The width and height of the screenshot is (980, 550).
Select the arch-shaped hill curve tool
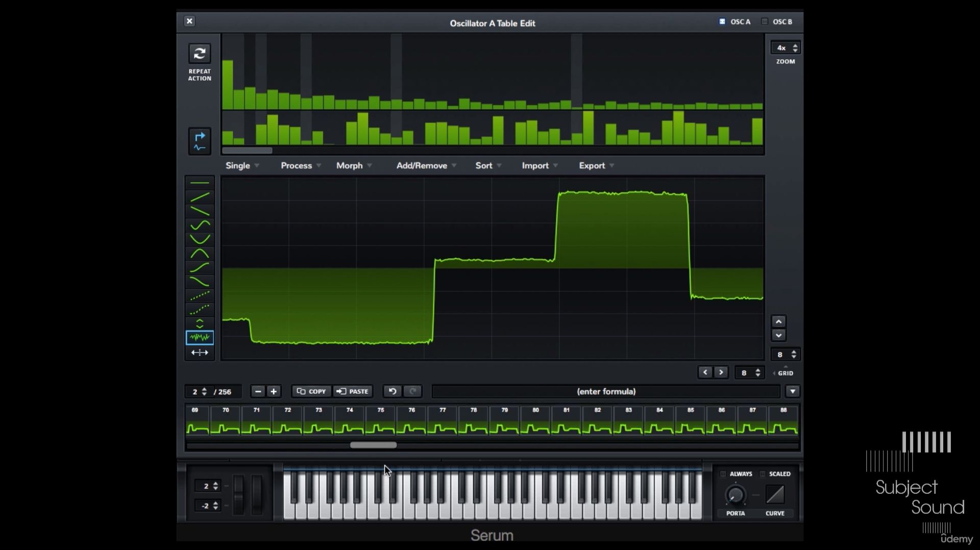(x=200, y=253)
